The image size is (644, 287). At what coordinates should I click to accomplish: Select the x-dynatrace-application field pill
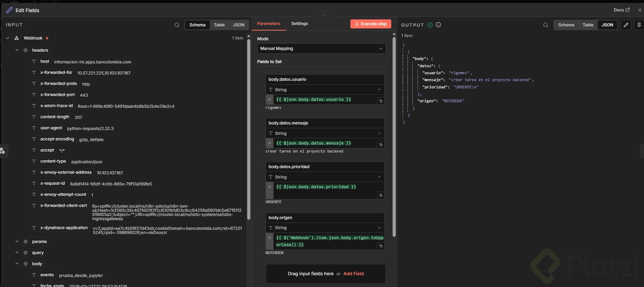click(60, 228)
